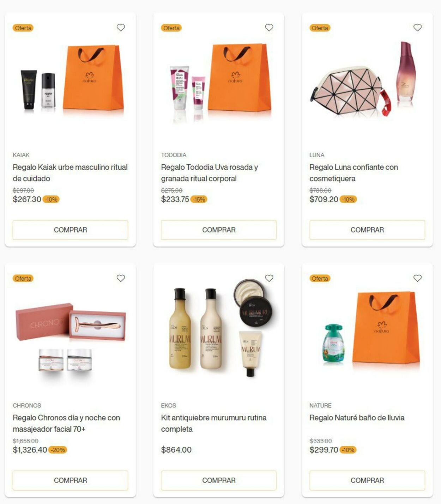
Task: Favorite the Kaiak urbe masculino gift
Action: [x=121, y=28]
